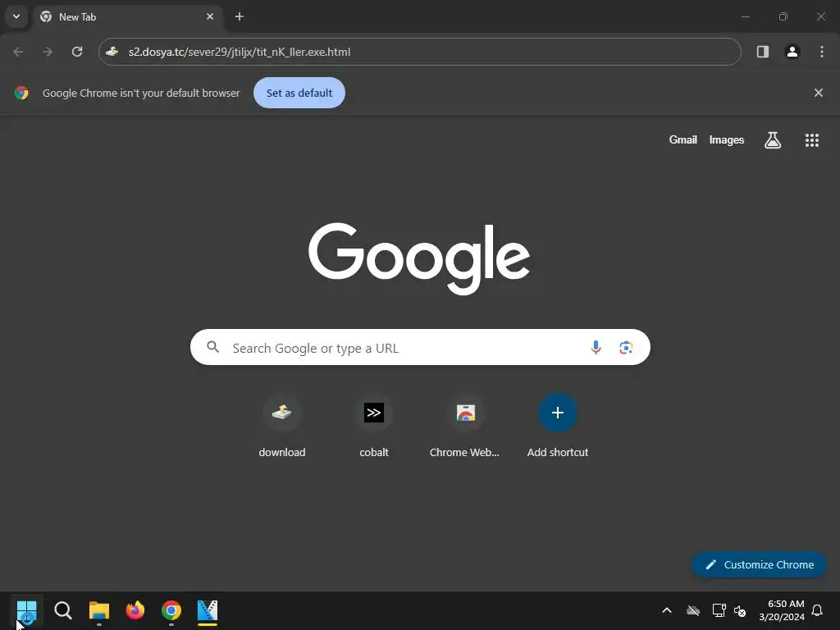Open the profile avatar menu
Image resolution: width=840 pixels, height=630 pixels.
coord(792,52)
